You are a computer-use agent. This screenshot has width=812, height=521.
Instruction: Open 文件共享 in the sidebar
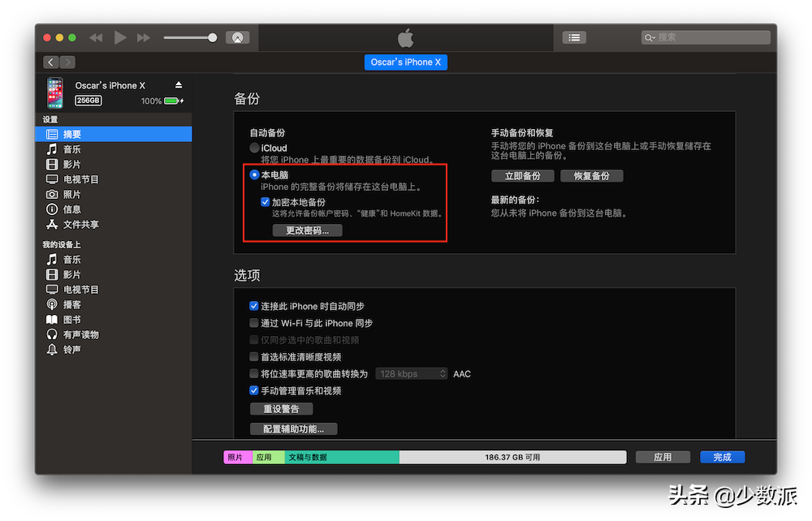pyautogui.click(x=80, y=224)
